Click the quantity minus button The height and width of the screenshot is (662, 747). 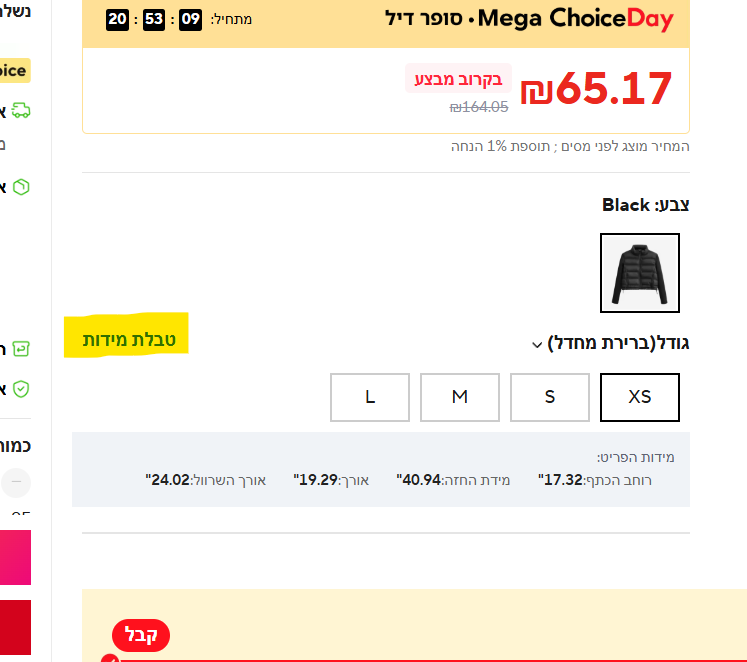16,483
